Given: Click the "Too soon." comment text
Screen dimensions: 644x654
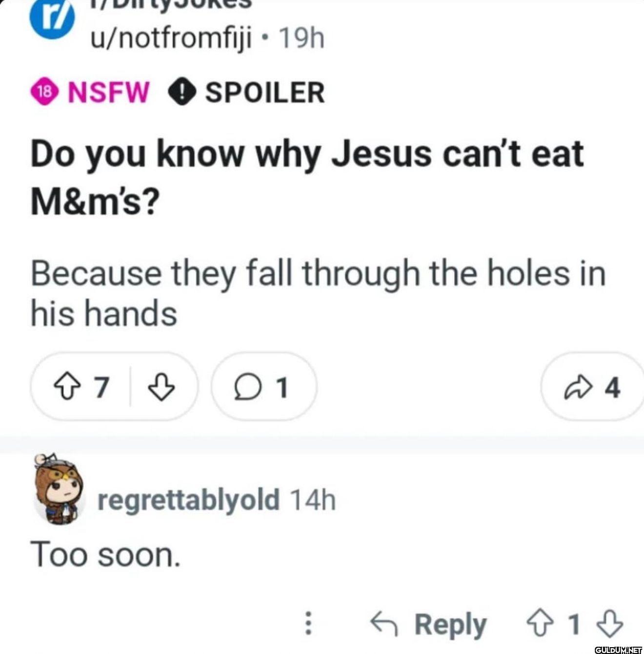Looking at the screenshot, I should (105, 555).
